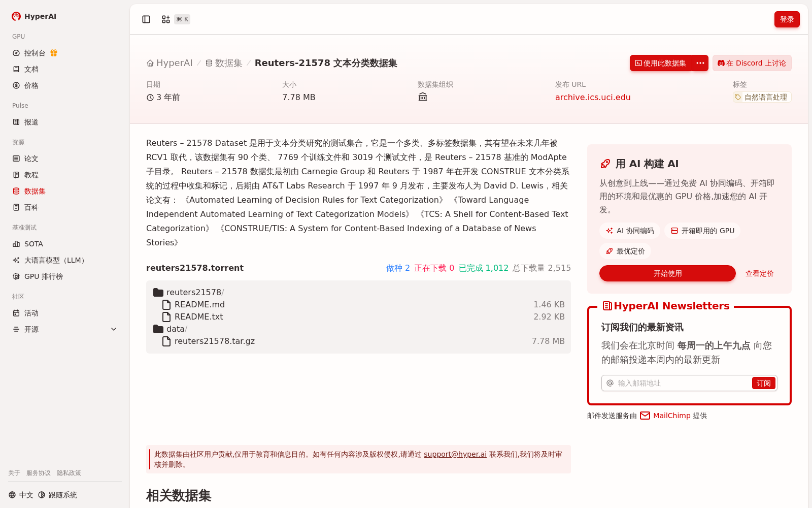Click the reuters21578/ folder row
812x508 pixels.
pos(358,292)
